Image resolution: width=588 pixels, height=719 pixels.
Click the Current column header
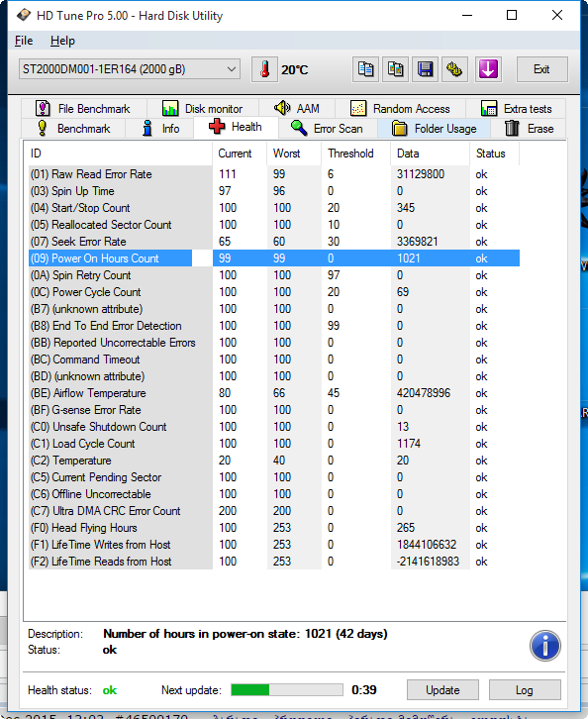pyautogui.click(x=240, y=154)
